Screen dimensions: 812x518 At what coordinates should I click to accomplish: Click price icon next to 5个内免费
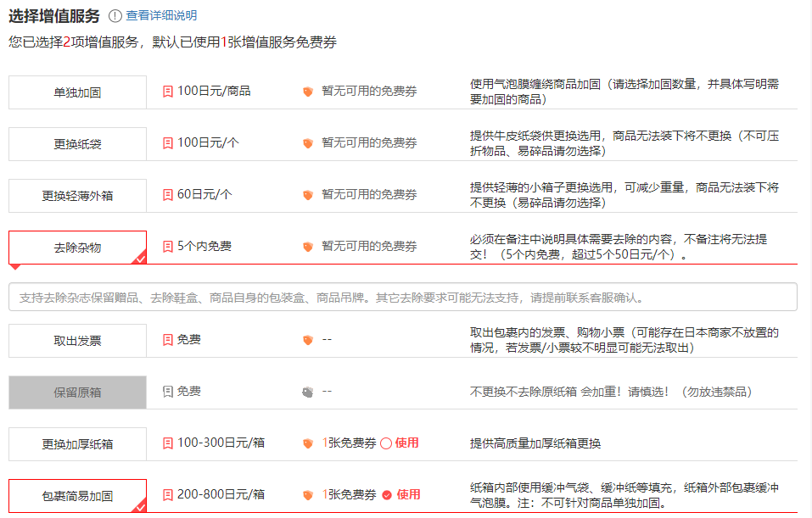tap(168, 247)
